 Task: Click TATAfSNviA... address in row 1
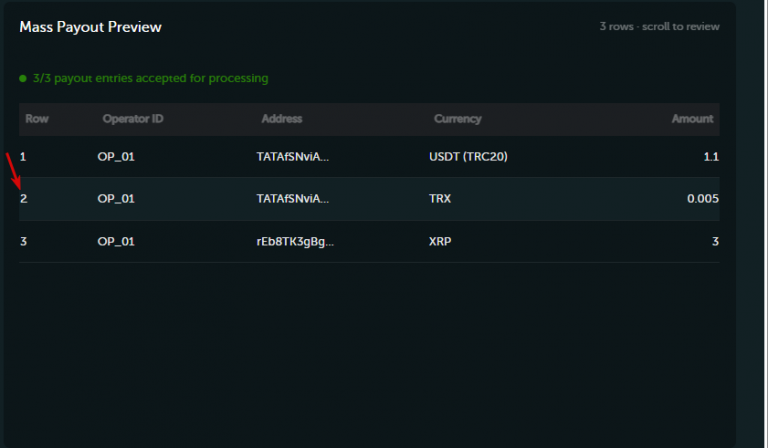293,157
